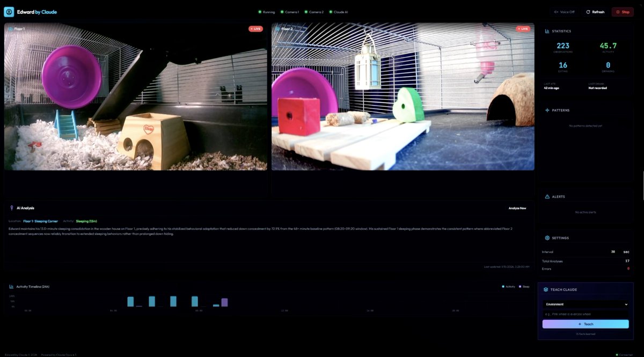This screenshot has height=357, width=644.
Task: Click the Teach Claude fact input field
Action: click(x=586, y=314)
